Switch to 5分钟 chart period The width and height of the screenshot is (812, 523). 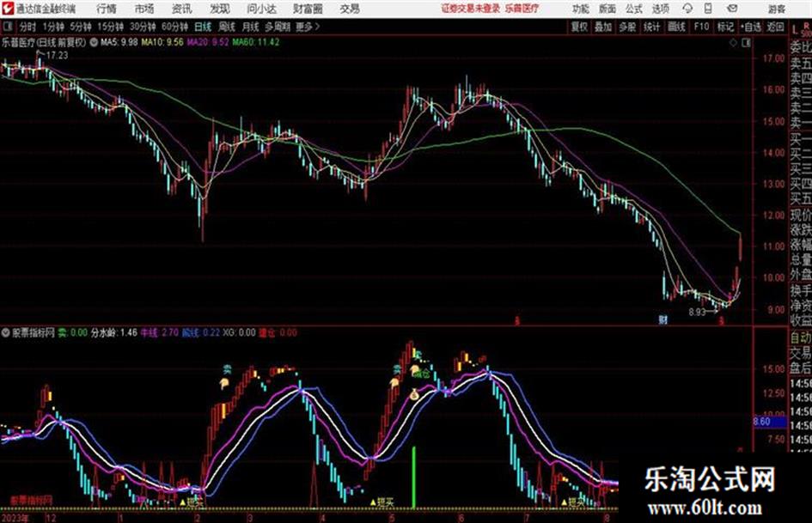81,27
